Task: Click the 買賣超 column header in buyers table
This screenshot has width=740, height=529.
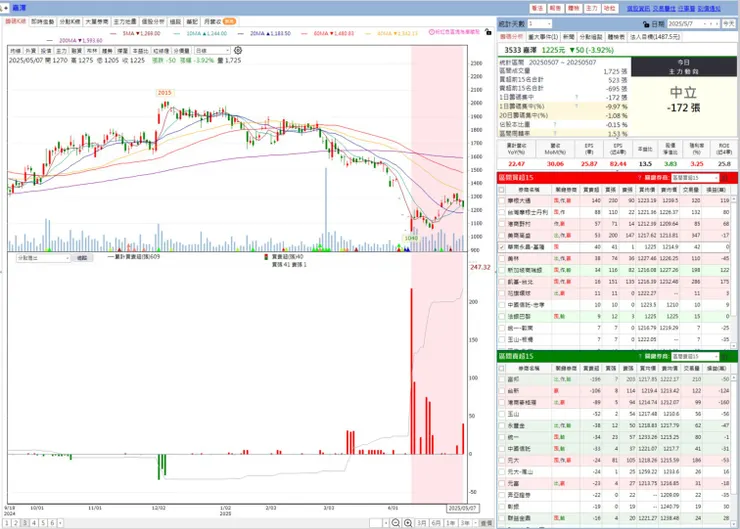Action: click(x=591, y=190)
